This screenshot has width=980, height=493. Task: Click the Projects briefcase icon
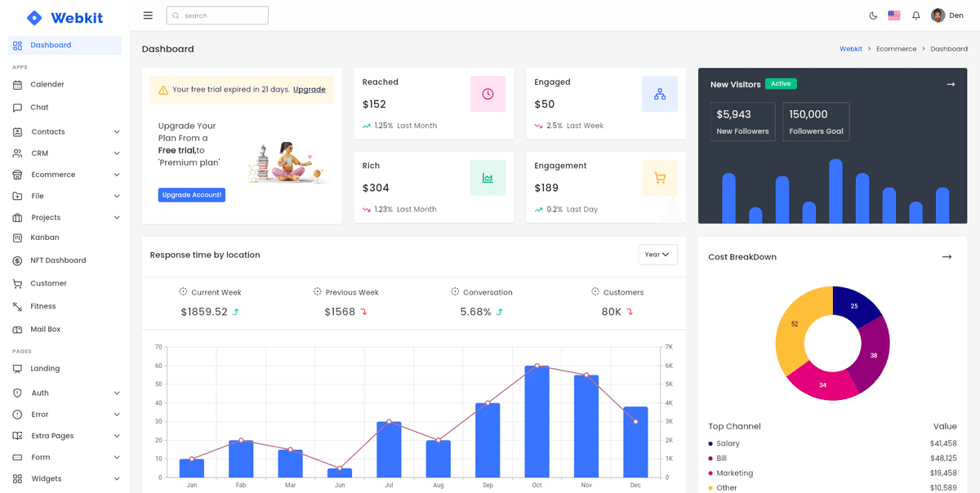18,218
